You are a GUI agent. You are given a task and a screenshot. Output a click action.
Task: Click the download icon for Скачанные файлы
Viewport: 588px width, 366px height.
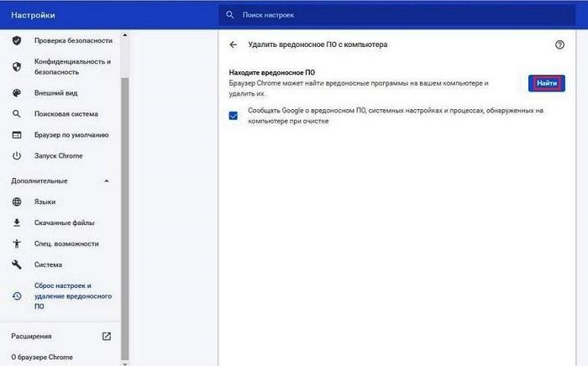coord(17,223)
